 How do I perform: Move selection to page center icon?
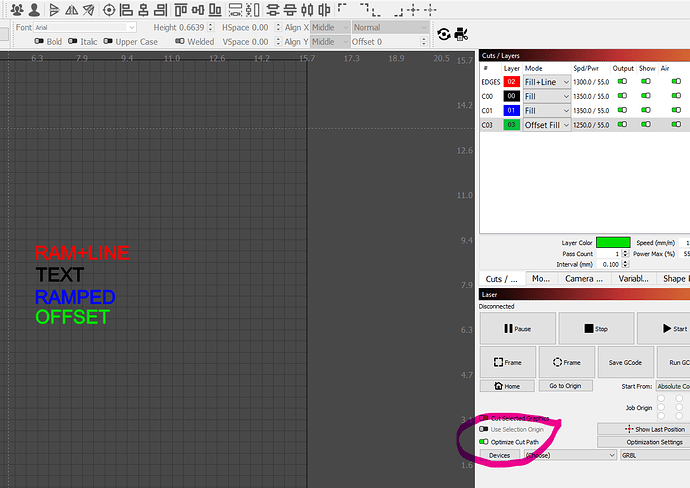tap(413, 10)
